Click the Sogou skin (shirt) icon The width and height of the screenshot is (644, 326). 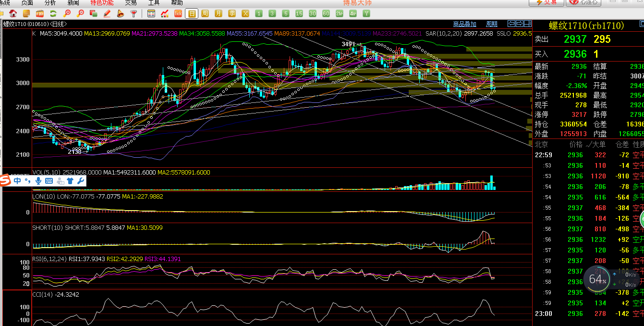(x=70, y=181)
